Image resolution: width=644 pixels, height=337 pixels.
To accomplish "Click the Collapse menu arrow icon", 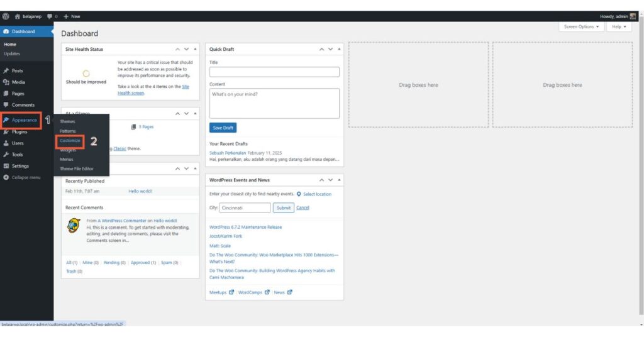I will click(6, 177).
